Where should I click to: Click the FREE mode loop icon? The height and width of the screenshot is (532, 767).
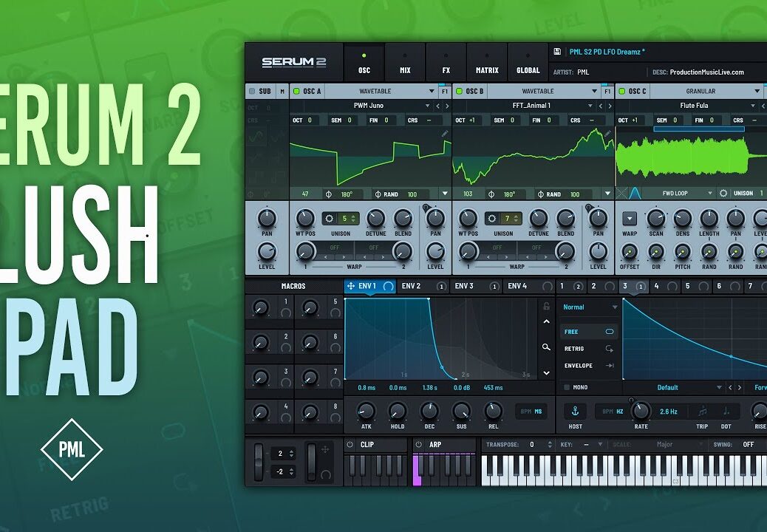tap(610, 332)
